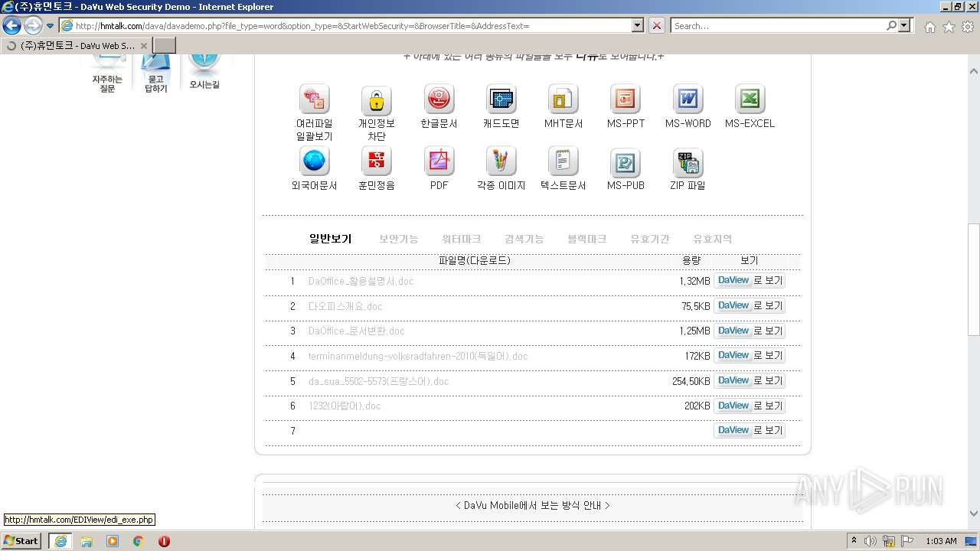View row 4 file with DaView 로 보기
The width and height of the screenshot is (980, 551).
[750, 356]
